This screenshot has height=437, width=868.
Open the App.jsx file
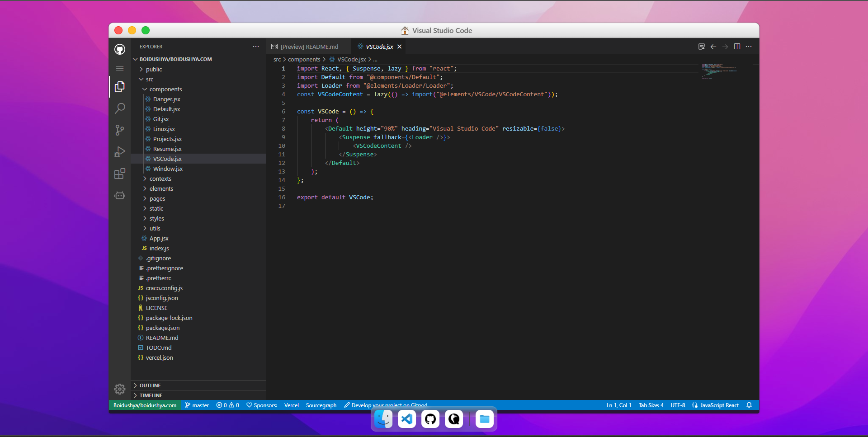[x=198, y=238]
